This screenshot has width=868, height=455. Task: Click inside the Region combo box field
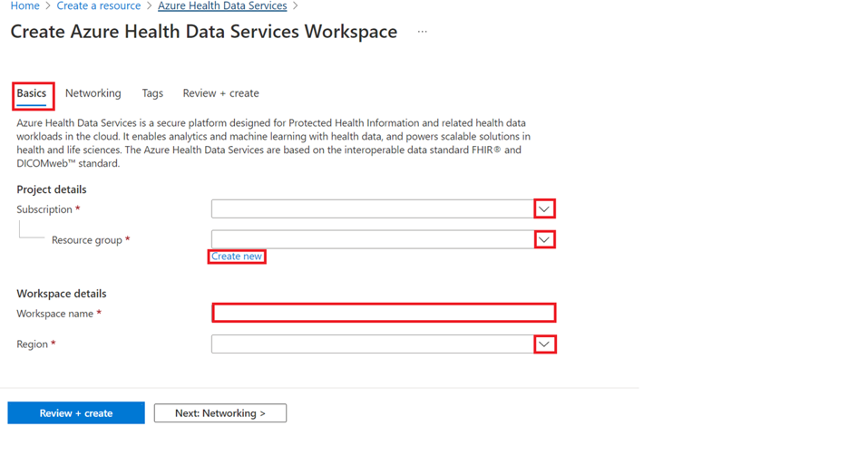pyautogui.click(x=372, y=344)
